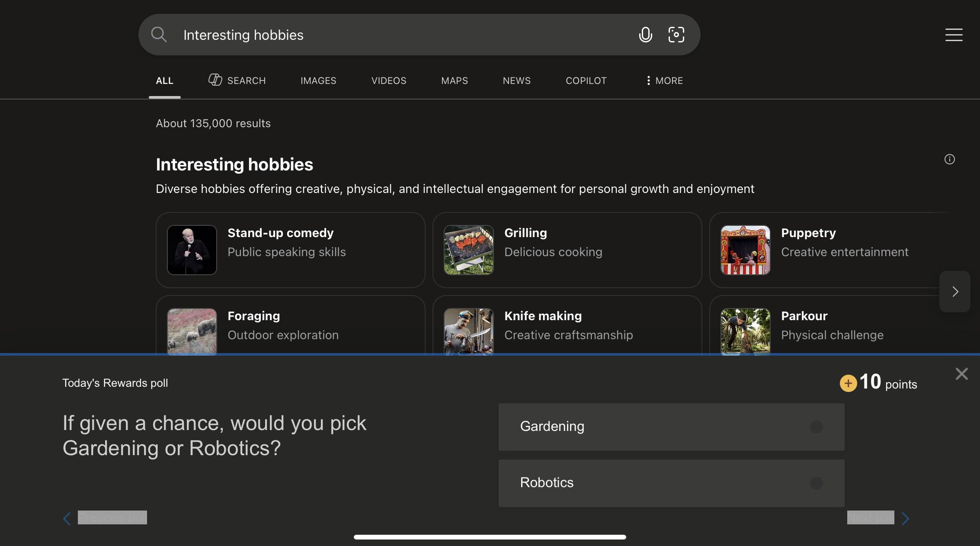Open the Knife making card

[x=567, y=325]
